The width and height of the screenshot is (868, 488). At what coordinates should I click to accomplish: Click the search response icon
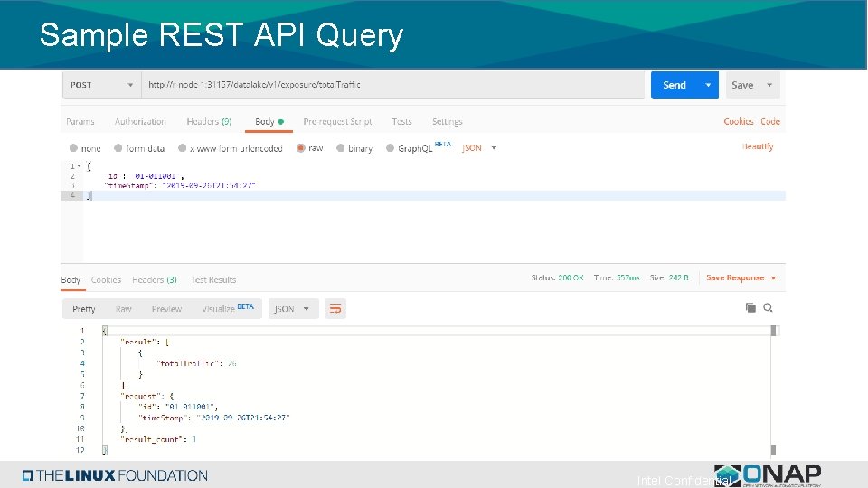(769, 307)
